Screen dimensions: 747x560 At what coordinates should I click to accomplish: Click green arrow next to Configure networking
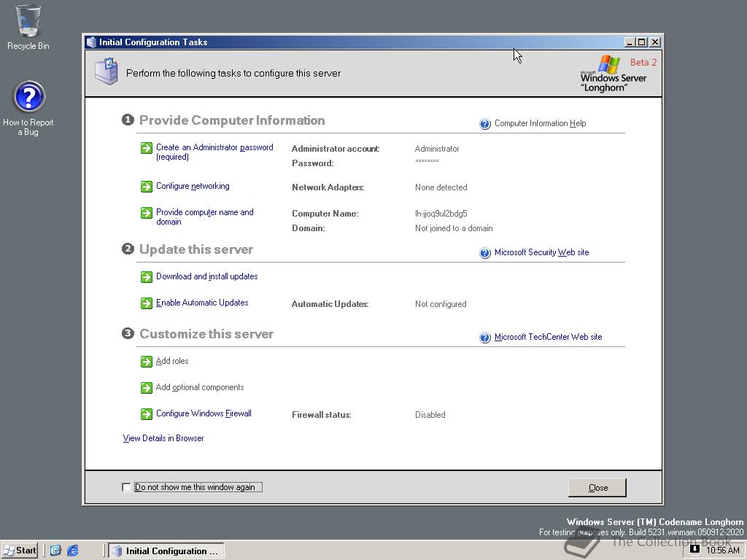click(x=146, y=186)
